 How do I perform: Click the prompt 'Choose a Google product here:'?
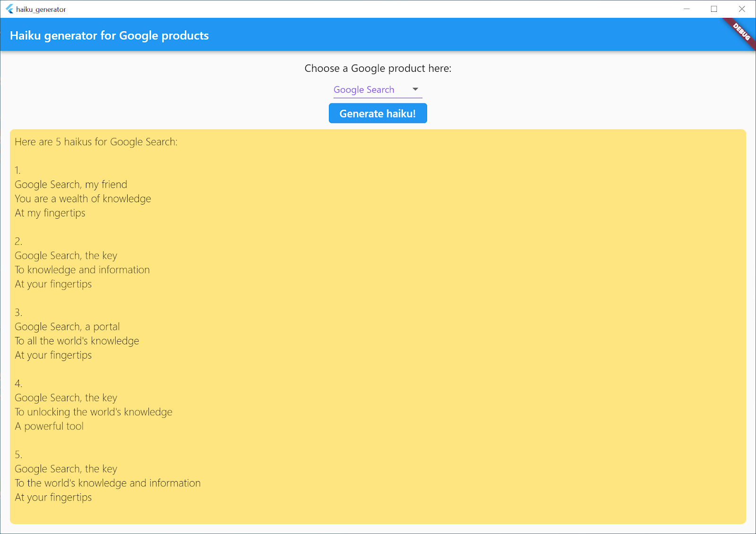point(378,68)
